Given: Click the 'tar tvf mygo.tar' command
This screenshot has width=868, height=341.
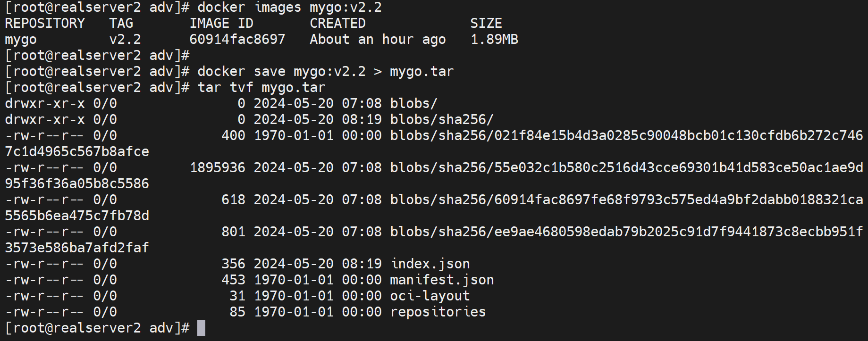Looking at the screenshot, I should (261, 88).
